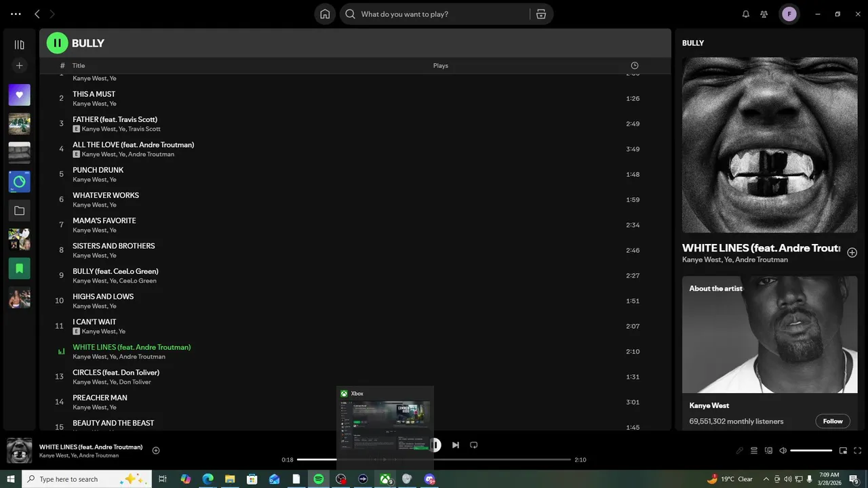The image size is (868, 488).
Task: Click BULLY header in the Now Playing panel
Action: (693, 43)
